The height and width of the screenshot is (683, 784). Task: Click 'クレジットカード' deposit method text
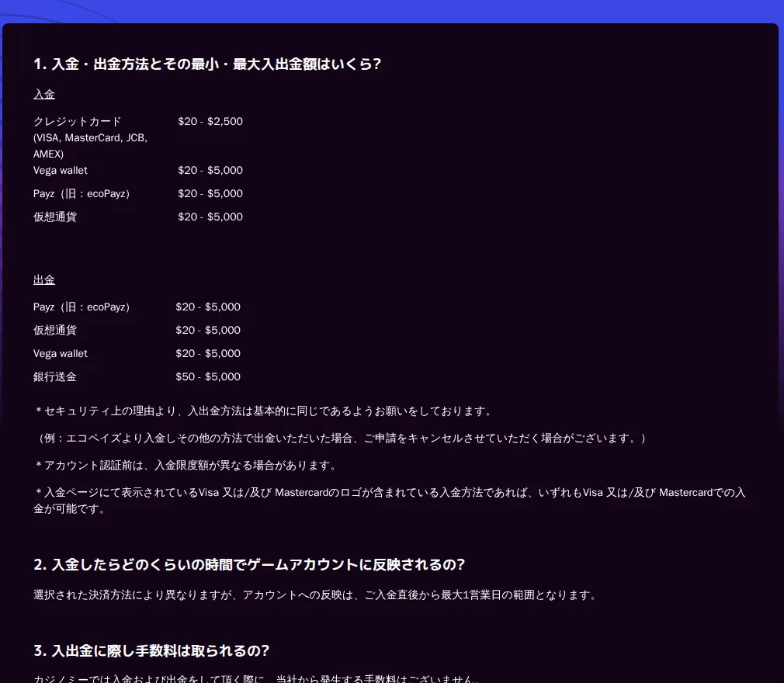[77, 122]
